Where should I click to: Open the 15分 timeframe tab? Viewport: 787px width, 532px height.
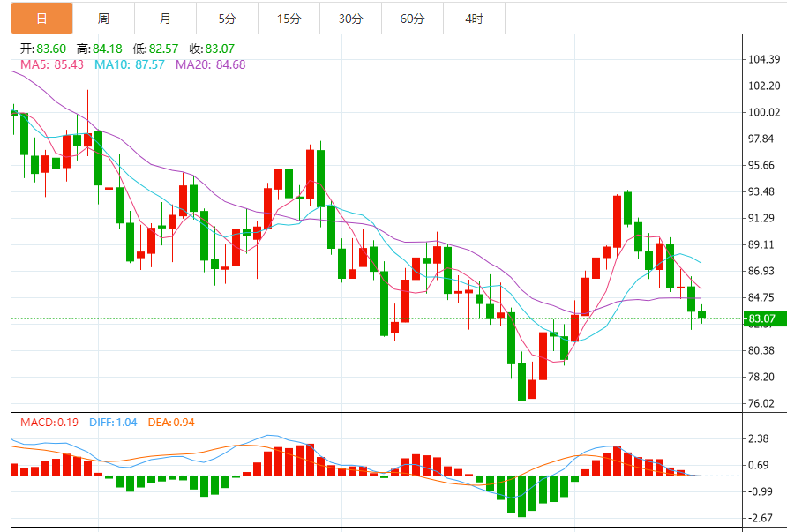pyautogui.click(x=289, y=18)
